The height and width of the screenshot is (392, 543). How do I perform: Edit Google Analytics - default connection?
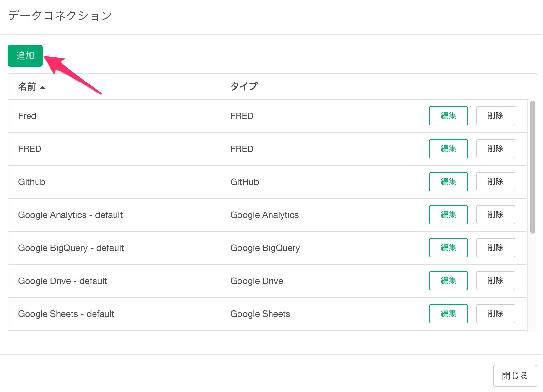pyautogui.click(x=448, y=215)
